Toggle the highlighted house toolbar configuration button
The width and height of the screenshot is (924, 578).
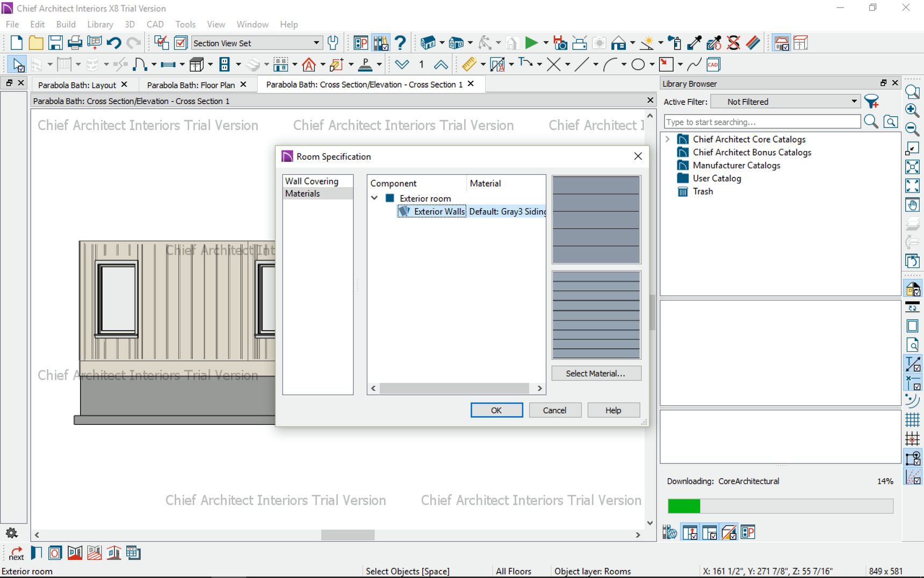[782, 43]
